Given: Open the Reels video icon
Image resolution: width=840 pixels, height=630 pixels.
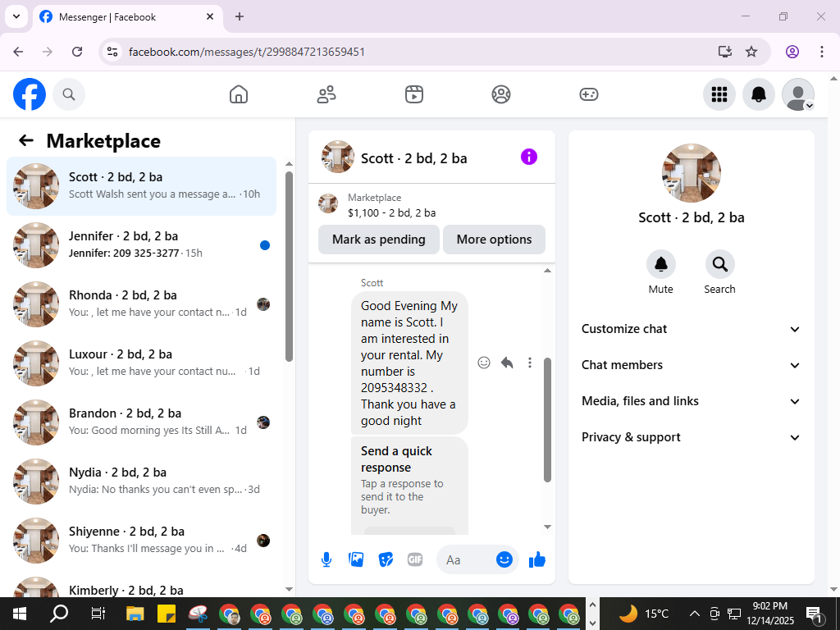Looking at the screenshot, I should 413,94.
